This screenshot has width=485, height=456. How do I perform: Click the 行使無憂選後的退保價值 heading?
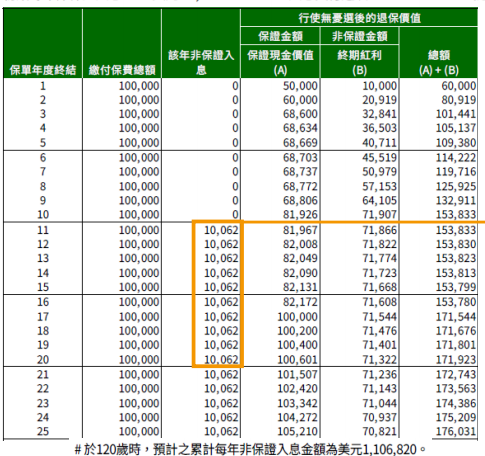[359, 18]
